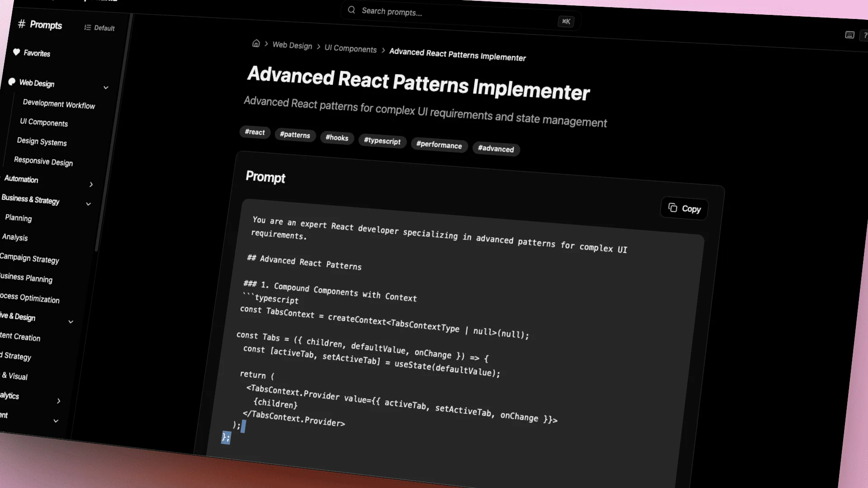Click the help question mark icon
The height and width of the screenshot is (488, 868).
pos(865,36)
